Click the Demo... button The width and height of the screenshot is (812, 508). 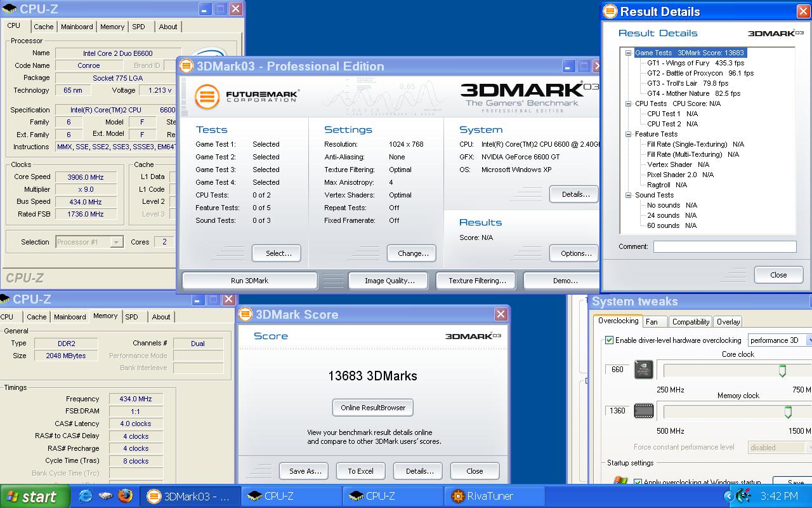561,281
